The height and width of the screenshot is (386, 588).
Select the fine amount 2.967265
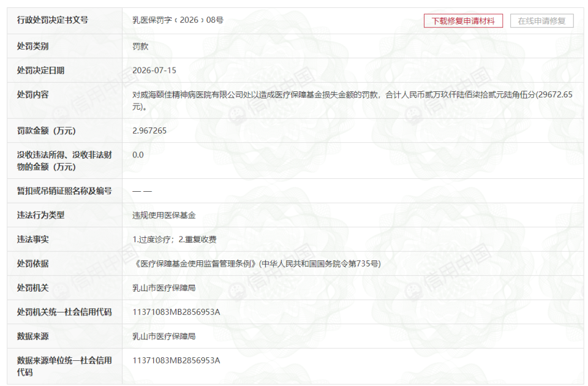(149, 131)
